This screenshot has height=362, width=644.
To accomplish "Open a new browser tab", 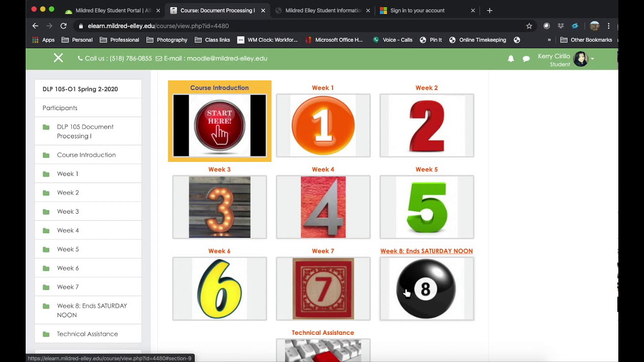I will pyautogui.click(x=490, y=10).
